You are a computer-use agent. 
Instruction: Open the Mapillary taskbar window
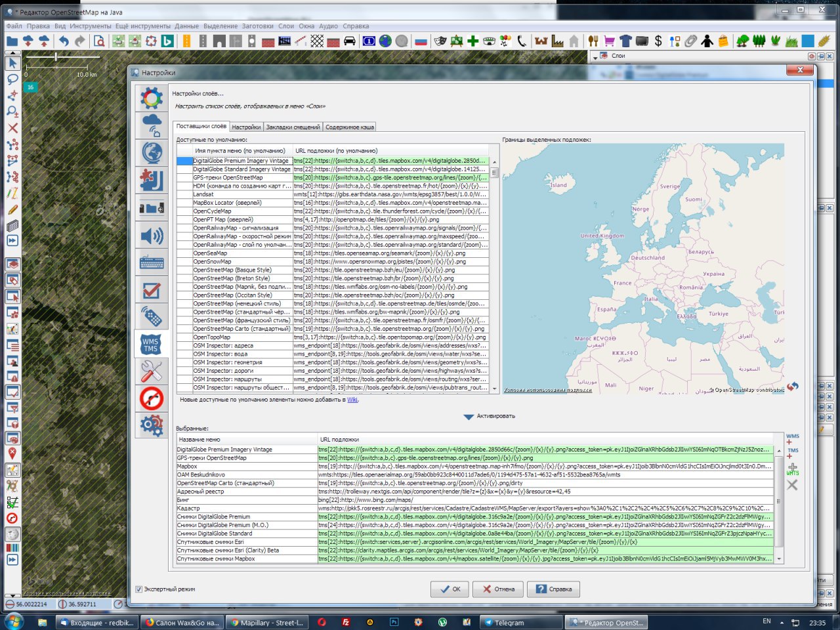[268, 622]
